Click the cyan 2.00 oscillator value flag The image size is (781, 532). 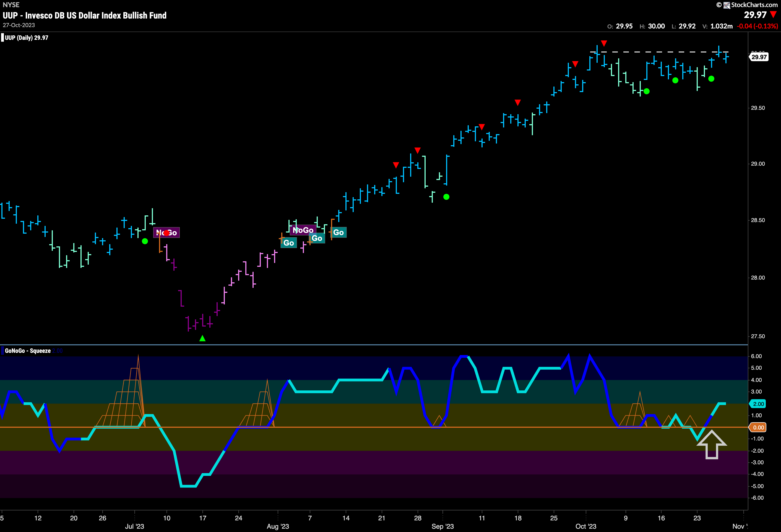757,404
